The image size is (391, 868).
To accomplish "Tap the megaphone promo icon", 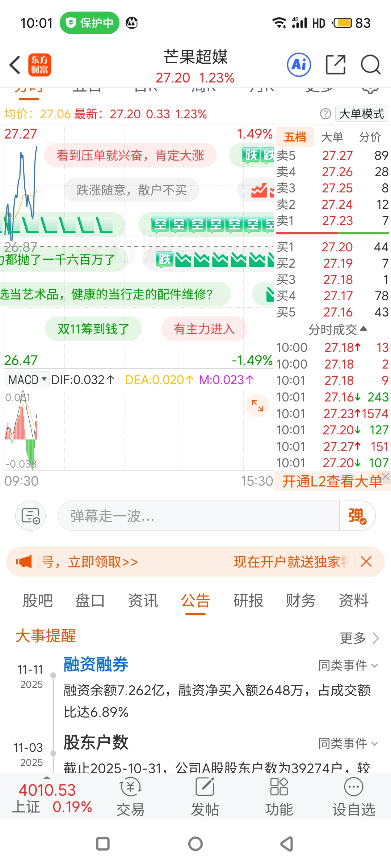I will [x=24, y=562].
